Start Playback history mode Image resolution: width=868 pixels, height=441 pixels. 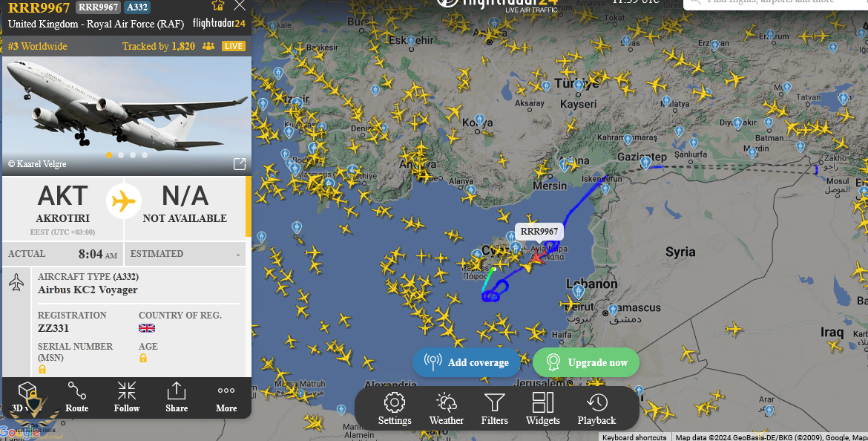pyautogui.click(x=596, y=409)
